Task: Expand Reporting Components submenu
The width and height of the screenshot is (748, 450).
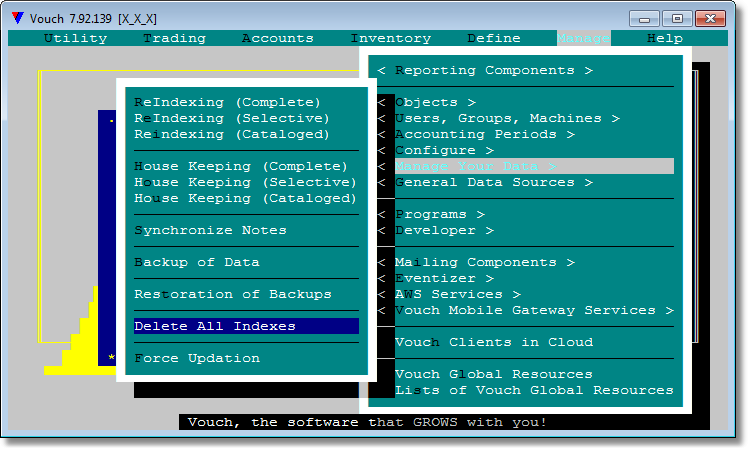Action: tap(485, 71)
